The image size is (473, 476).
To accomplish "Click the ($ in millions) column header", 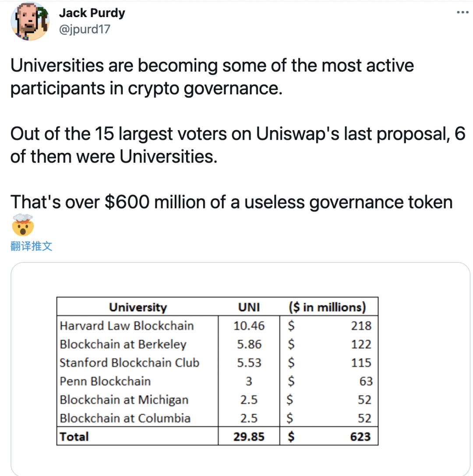I will (x=327, y=307).
